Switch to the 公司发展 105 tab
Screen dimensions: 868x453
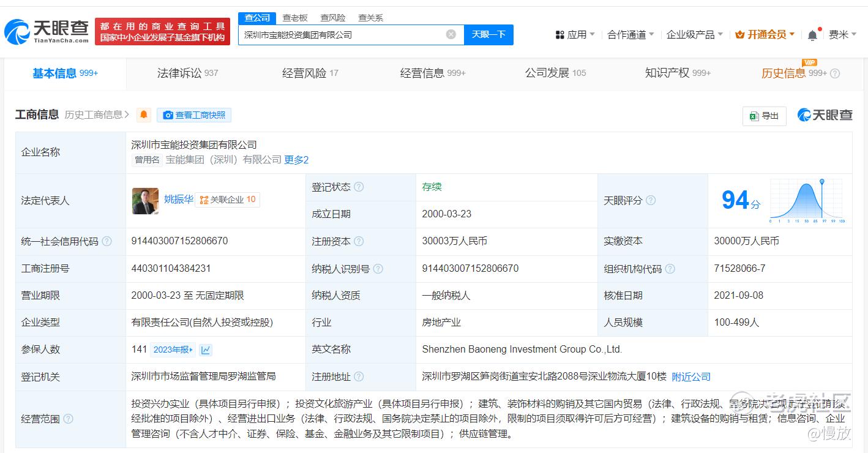(555, 73)
